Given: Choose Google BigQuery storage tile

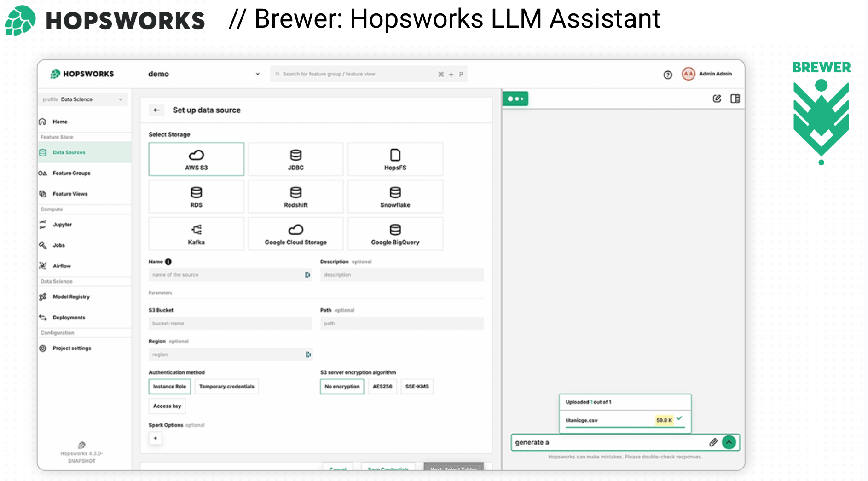Looking at the screenshot, I should pyautogui.click(x=395, y=234).
